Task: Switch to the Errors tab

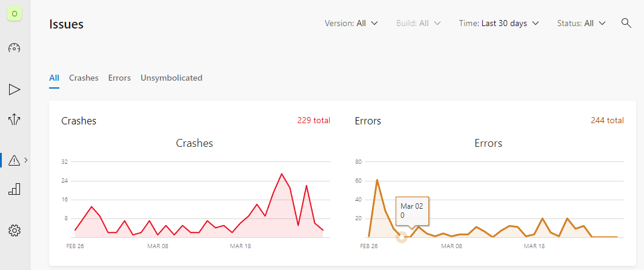Action: coord(119,78)
